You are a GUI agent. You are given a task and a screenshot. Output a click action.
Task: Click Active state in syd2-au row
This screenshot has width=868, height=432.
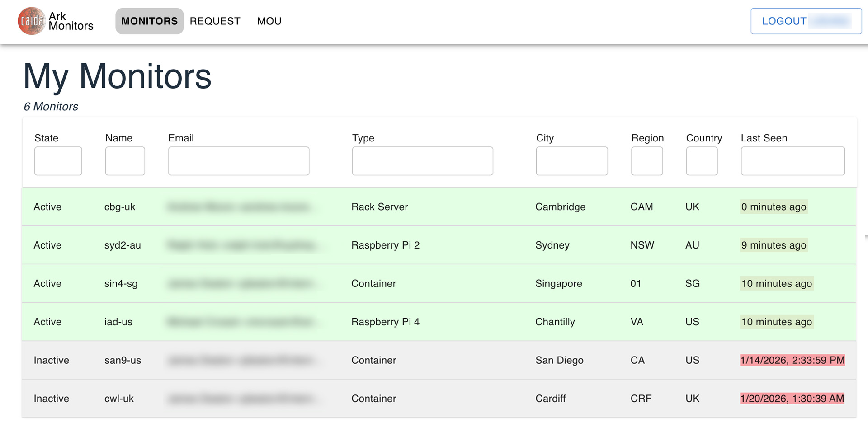click(x=47, y=245)
